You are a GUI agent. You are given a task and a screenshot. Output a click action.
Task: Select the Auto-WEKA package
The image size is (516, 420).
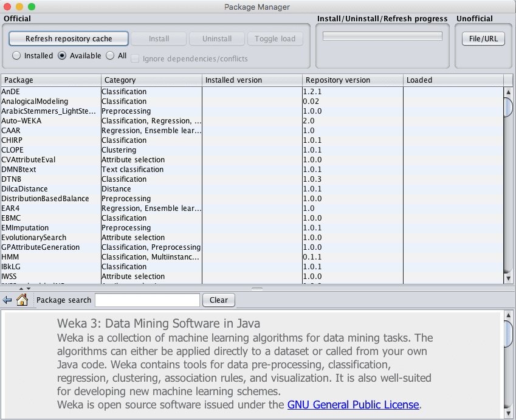252,121
